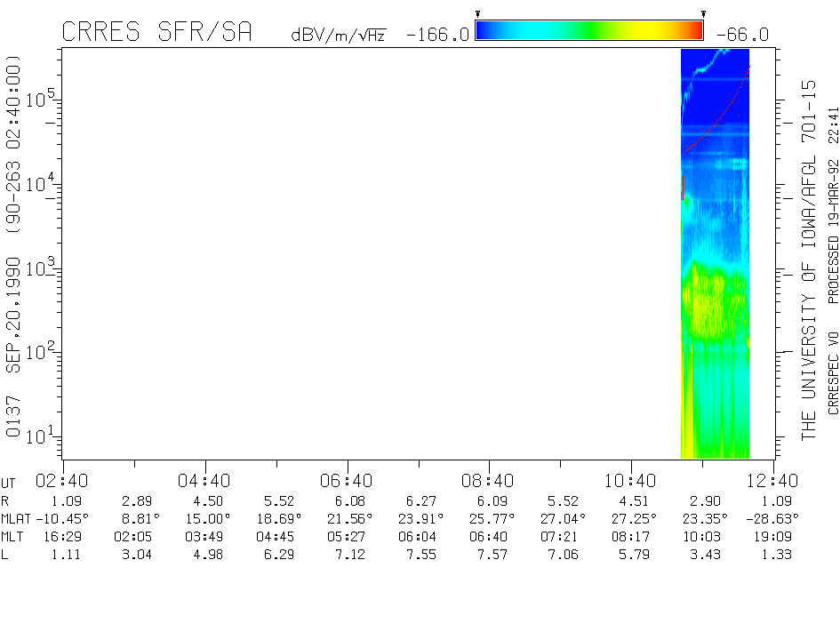
Task: Click the CRRES SFR/SA title
Action: (157, 33)
